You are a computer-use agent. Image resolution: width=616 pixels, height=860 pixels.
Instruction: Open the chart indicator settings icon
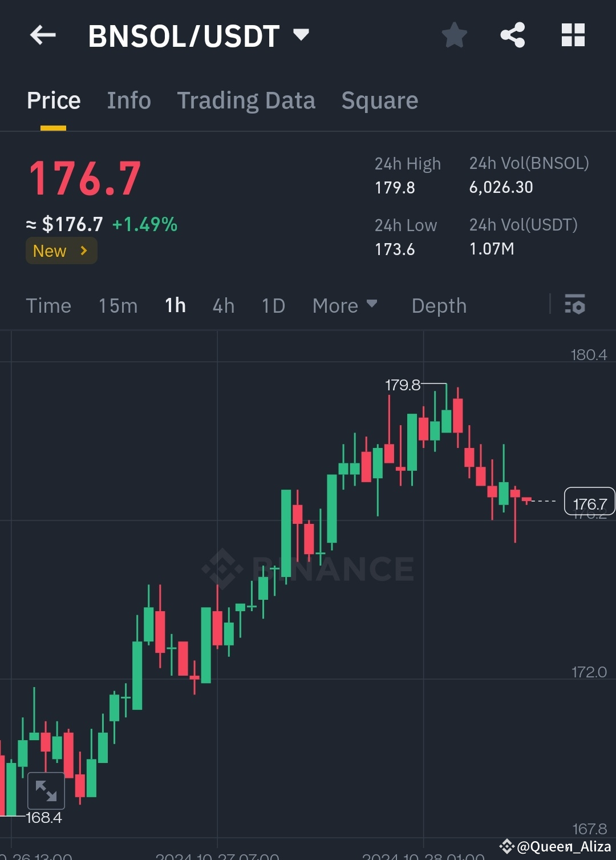click(x=576, y=306)
